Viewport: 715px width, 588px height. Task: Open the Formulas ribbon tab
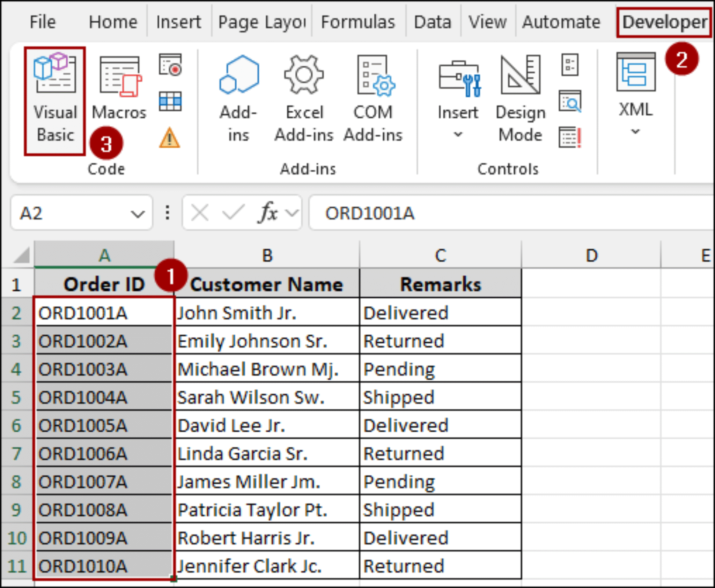357,22
